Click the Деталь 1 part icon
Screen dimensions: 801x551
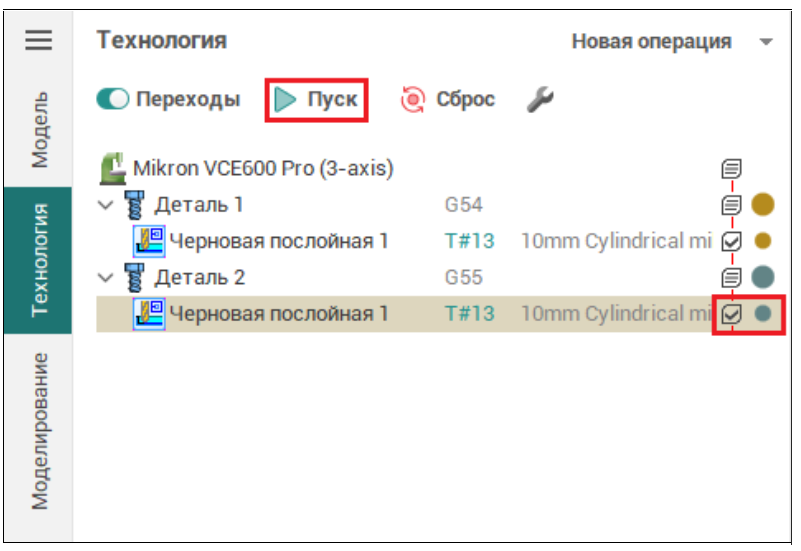136,205
